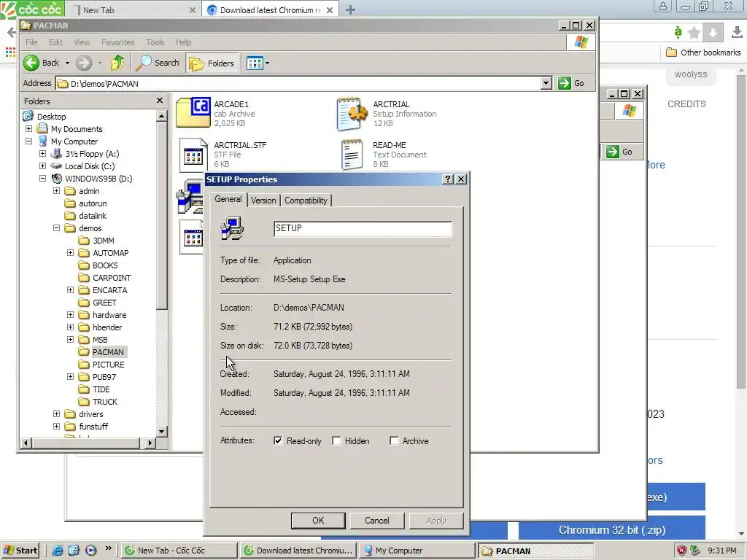Select the 3½ Floppy (A:) drive
Screen dimensions: 747x560
92,154
